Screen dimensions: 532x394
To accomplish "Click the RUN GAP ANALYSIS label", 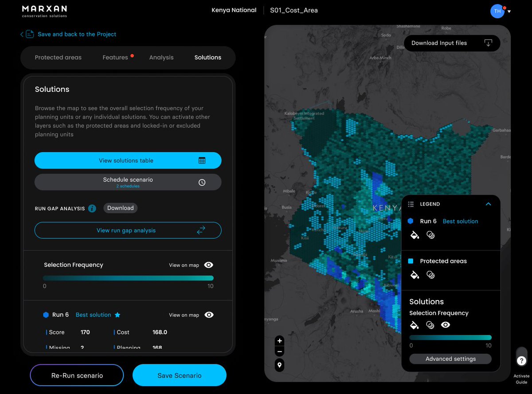I will coord(60,208).
